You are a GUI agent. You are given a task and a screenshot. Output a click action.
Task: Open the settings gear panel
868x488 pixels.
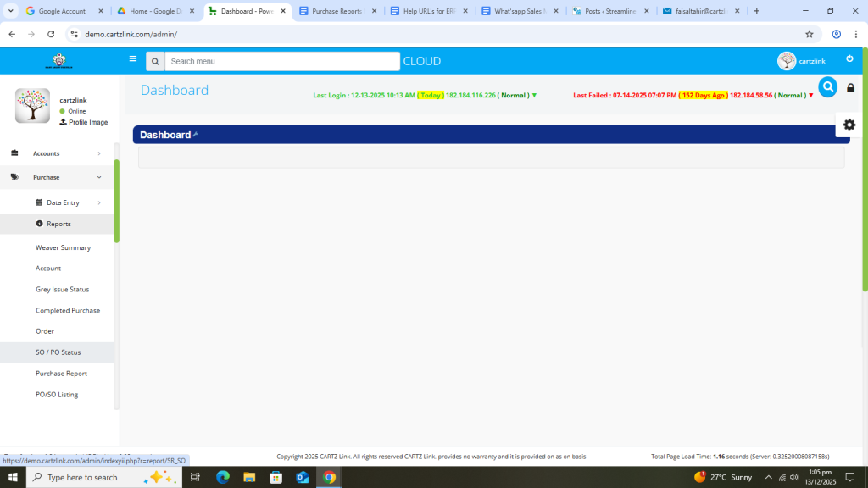pos(849,125)
